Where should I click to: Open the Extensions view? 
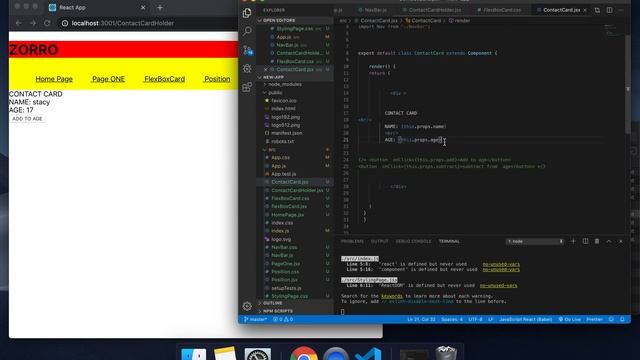click(x=247, y=87)
